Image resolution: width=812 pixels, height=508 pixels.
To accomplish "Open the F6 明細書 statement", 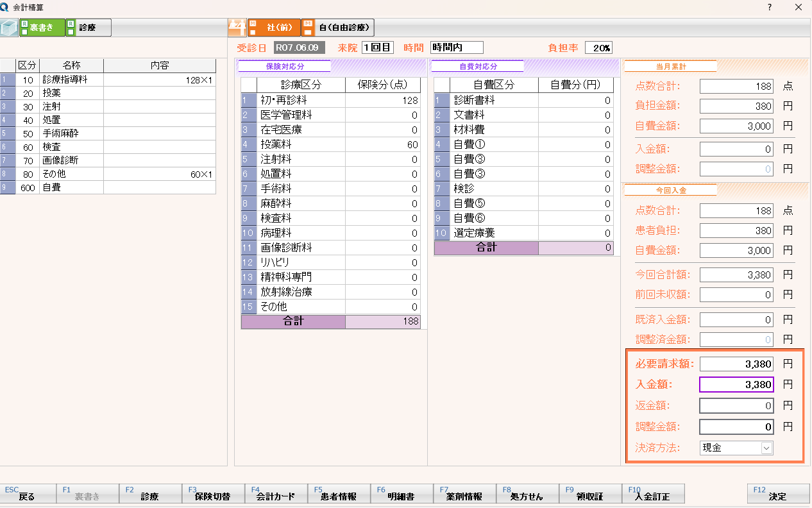I will click(x=401, y=493).
